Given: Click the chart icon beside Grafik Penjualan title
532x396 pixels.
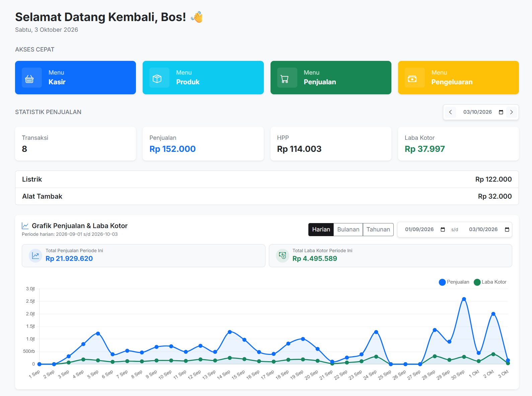Looking at the screenshot, I should 25,226.
